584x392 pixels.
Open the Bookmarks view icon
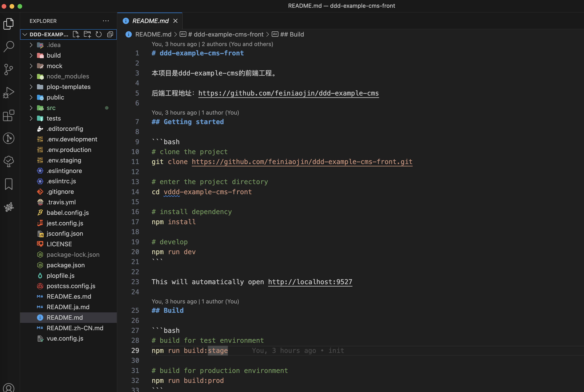(x=9, y=184)
